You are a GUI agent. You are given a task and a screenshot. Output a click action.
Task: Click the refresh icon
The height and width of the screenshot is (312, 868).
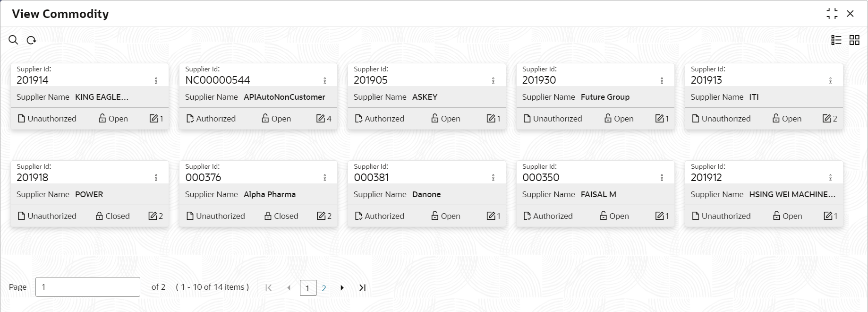[x=32, y=40]
